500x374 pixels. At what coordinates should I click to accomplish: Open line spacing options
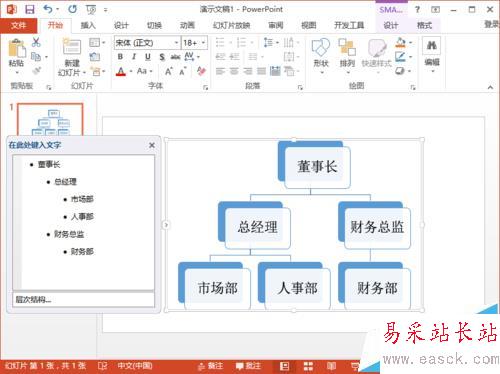[271, 43]
